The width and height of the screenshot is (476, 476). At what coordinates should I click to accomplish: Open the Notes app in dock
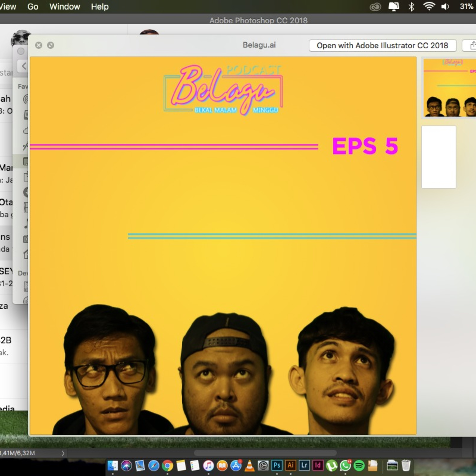tap(181, 465)
